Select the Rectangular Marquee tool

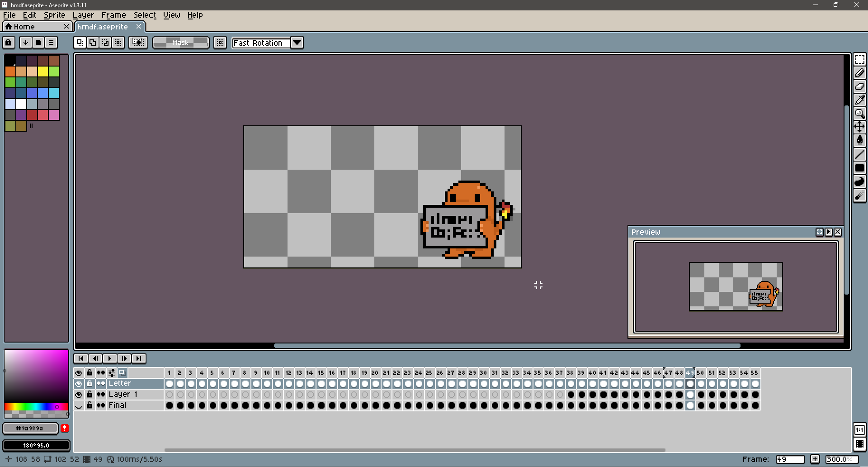point(859,59)
